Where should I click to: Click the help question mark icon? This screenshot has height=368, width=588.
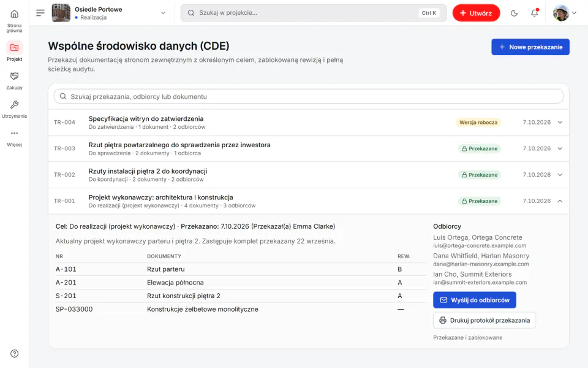tap(14, 353)
